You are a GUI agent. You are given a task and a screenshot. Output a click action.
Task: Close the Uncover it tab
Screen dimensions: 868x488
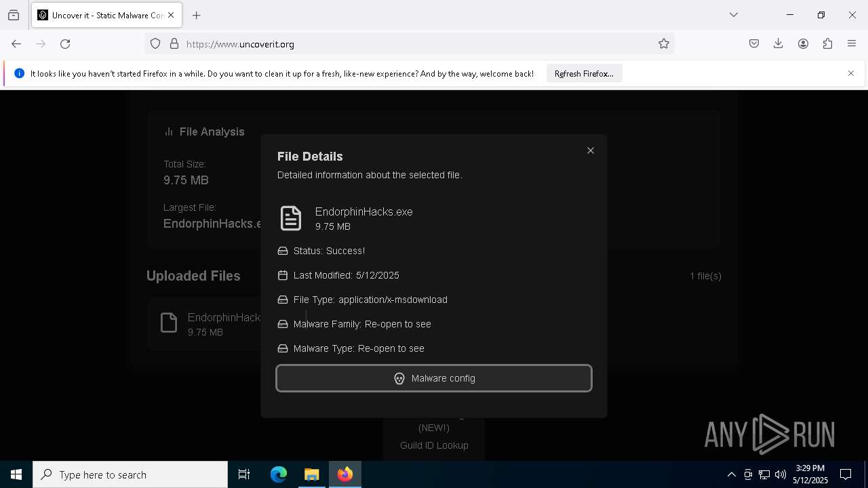pyautogui.click(x=171, y=15)
